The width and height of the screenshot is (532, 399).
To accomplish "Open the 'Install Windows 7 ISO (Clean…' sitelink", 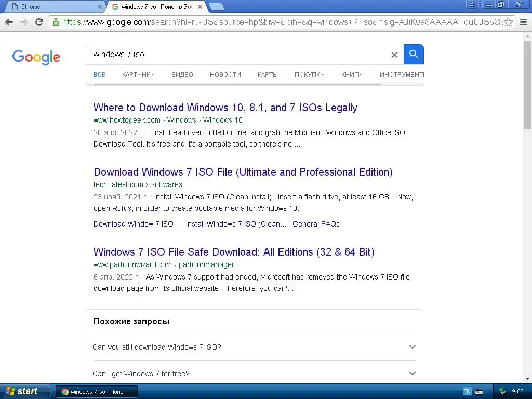I will coord(236,224).
